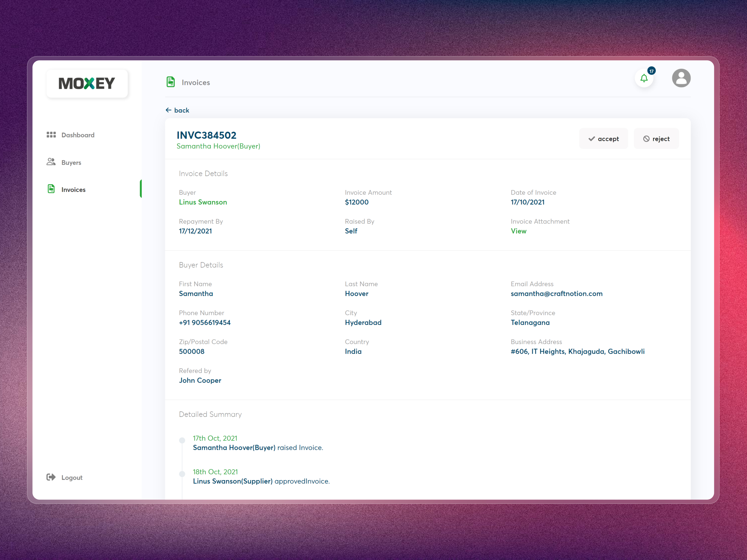The height and width of the screenshot is (560, 747).
Task: Click the checkmark inside the accept button
Action: tap(592, 138)
